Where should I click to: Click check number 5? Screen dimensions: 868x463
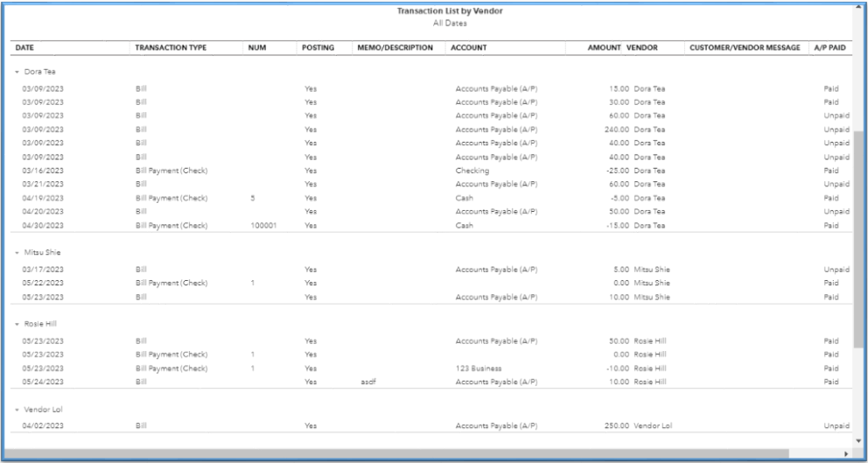click(x=252, y=198)
